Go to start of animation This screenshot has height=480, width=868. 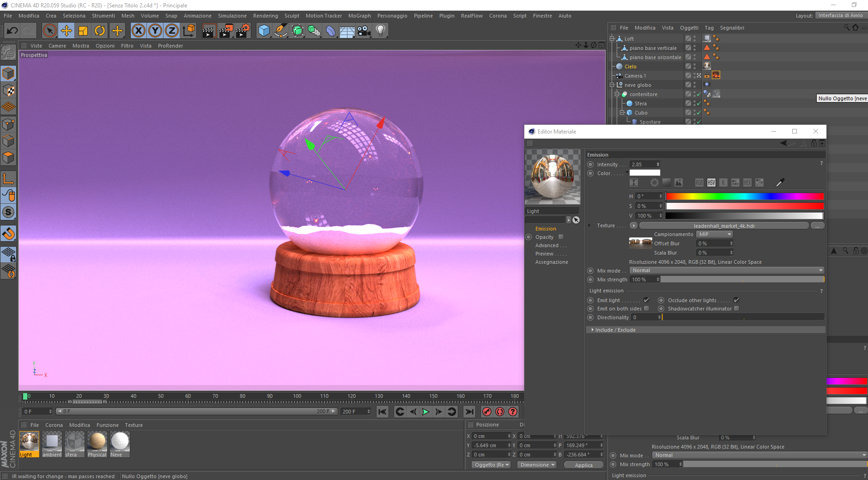click(x=382, y=412)
